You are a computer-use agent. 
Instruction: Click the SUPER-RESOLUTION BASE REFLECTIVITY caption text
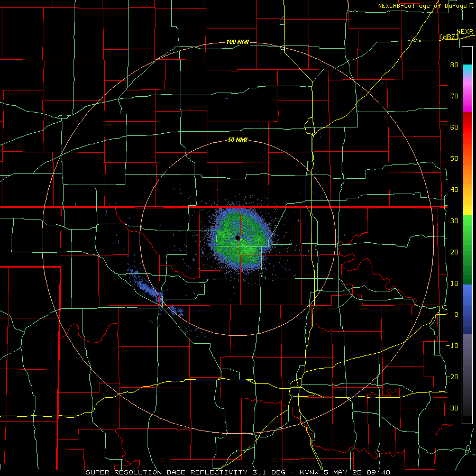coord(167,472)
